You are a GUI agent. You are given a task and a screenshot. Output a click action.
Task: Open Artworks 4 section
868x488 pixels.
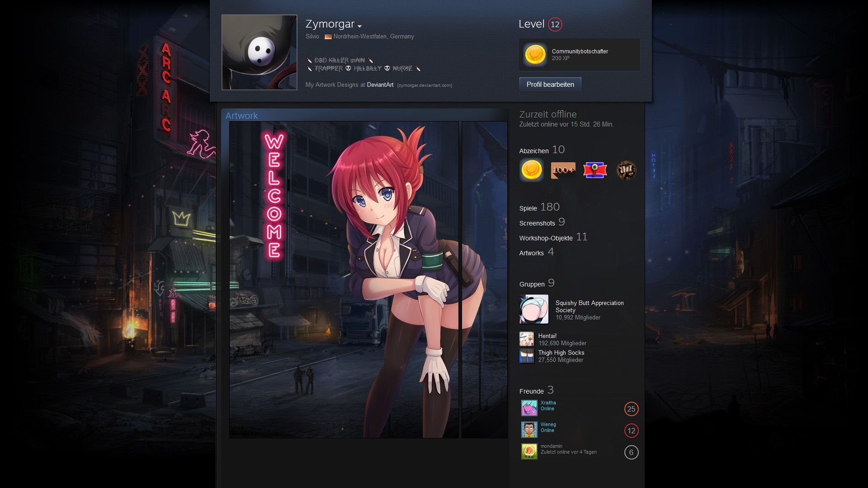point(537,252)
